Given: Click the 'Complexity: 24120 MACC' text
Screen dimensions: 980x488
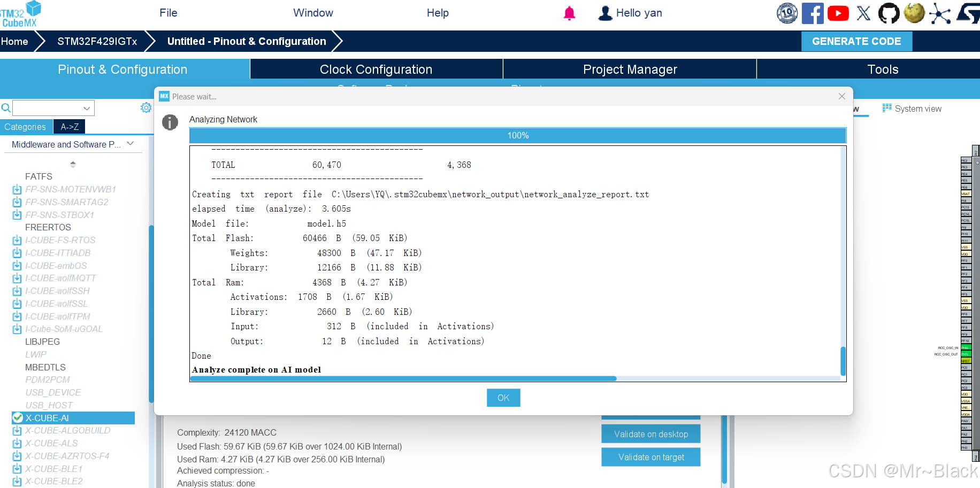Looking at the screenshot, I should coord(227,432).
